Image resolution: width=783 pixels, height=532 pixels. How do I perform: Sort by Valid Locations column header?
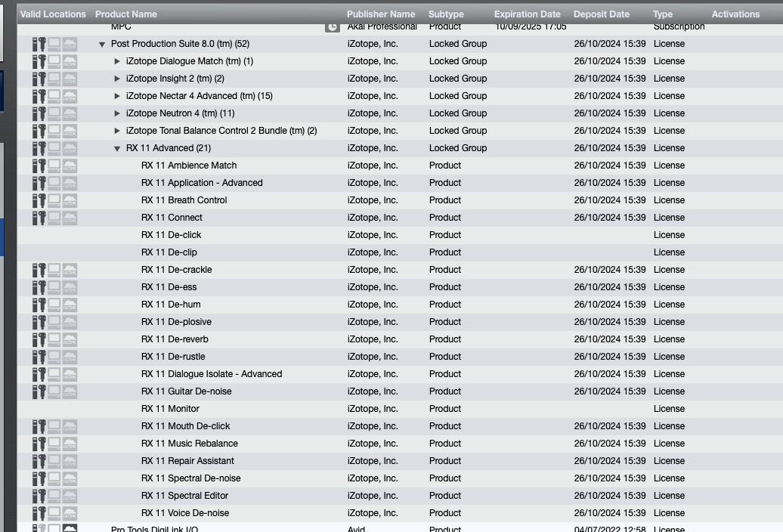point(53,14)
